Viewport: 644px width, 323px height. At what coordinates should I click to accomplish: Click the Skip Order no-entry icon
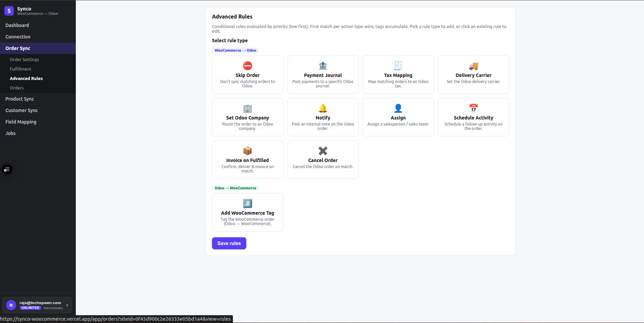(x=247, y=66)
